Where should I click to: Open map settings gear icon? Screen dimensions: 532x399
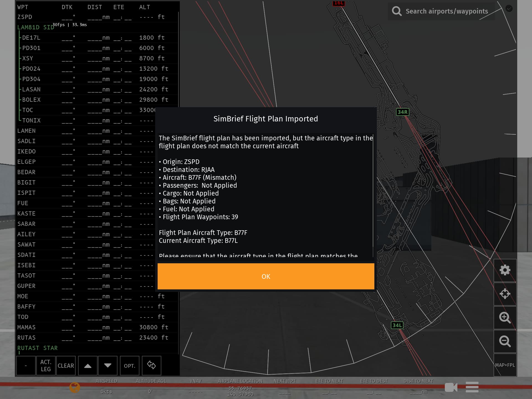[505, 270]
